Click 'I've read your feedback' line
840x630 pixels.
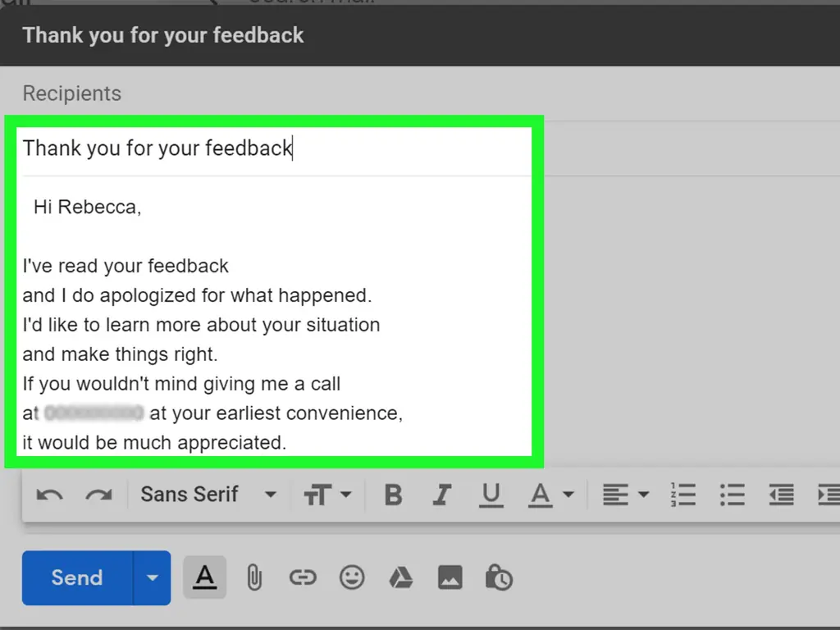(126, 266)
